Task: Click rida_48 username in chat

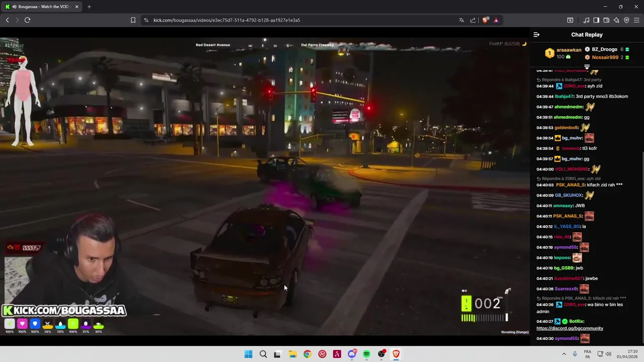Action: click(562, 237)
